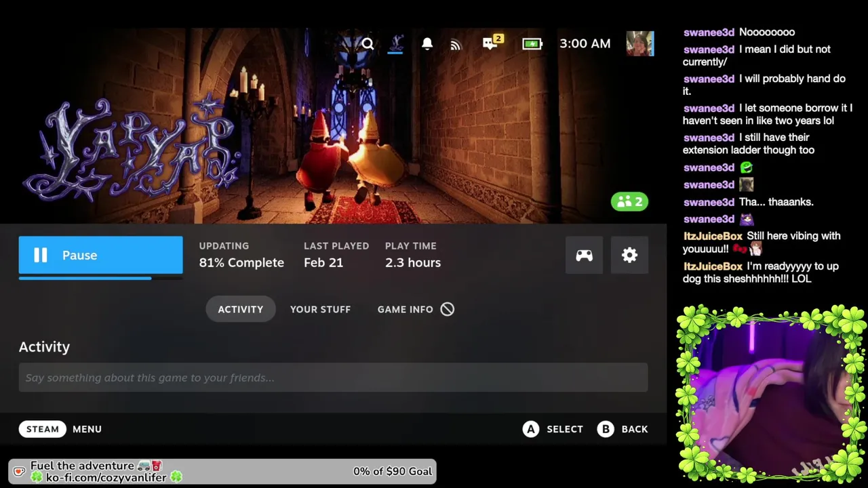The image size is (868, 488).
Task: Click the 3:00 AM clock
Action: point(585,43)
